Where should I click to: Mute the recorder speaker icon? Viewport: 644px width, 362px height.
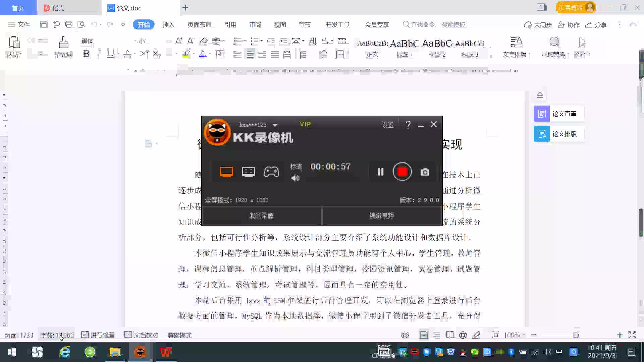tap(295, 178)
